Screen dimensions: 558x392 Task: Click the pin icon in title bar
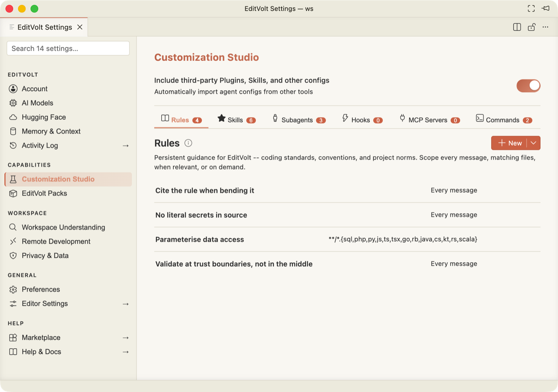pyautogui.click(x=546, y=8)
